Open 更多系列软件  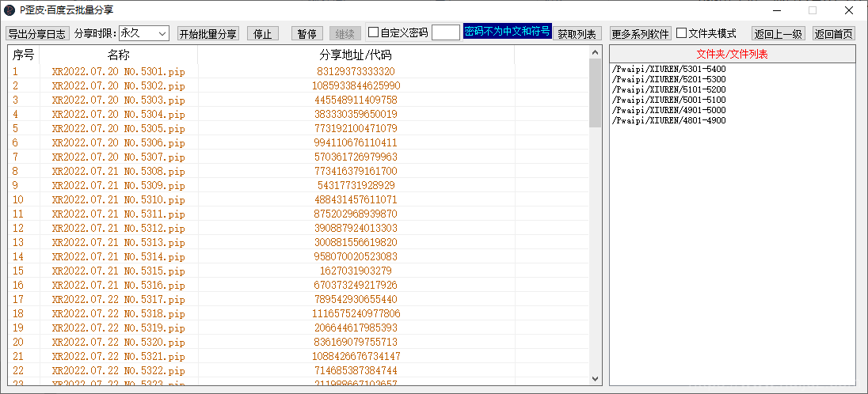pos(641,34)
